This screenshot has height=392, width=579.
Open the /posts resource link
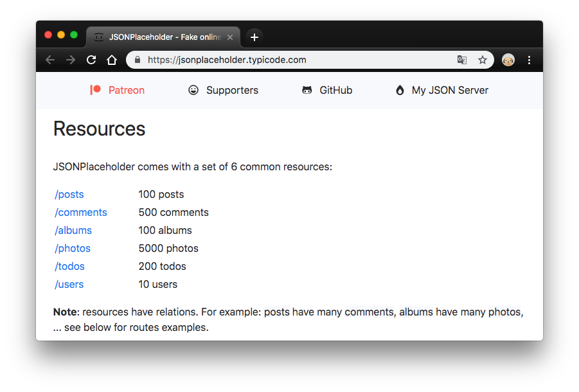pyautogui.click(x=69, y=194)
